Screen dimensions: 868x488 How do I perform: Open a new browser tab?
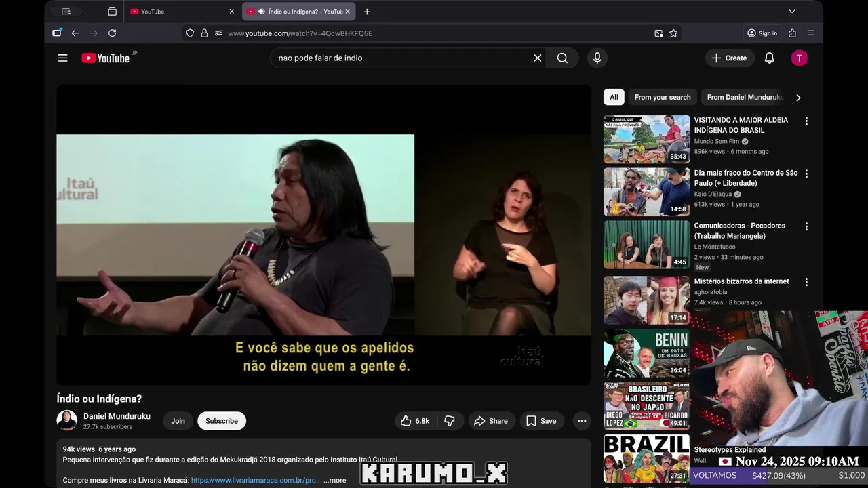367,12
